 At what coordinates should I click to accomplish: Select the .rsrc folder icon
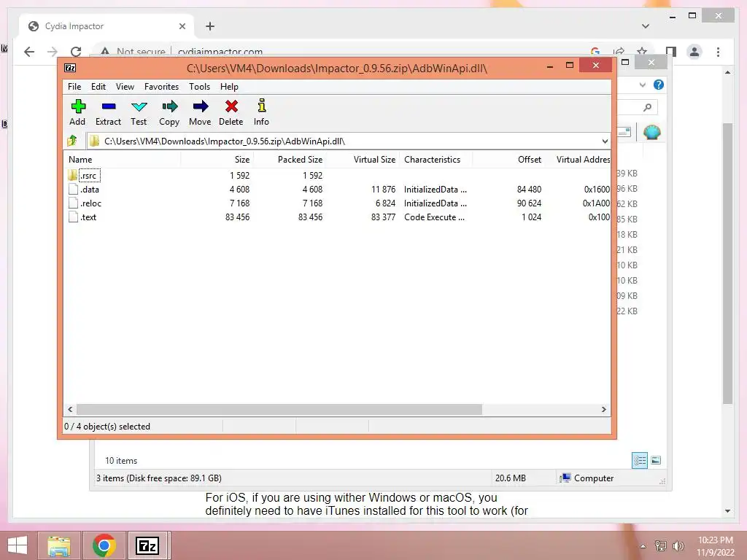click(x=72, y=175)
